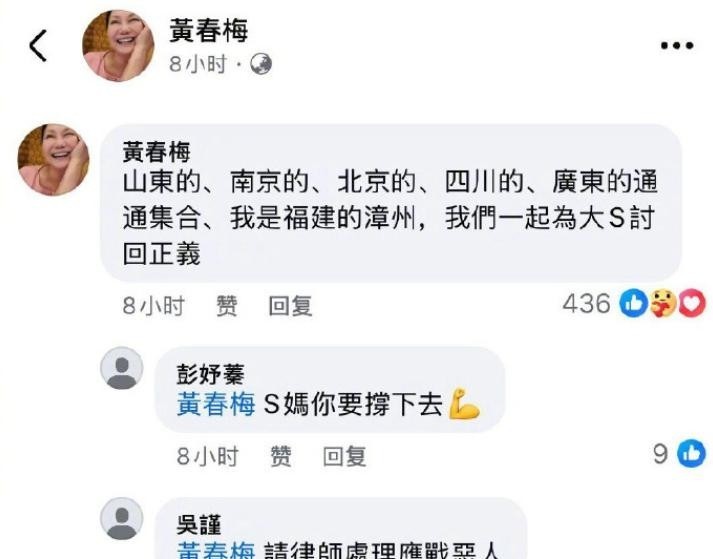This screenshot has width=713, height=559.
Task: Like 彭妤蓁's reply with 赞
Action: [281, 456]
